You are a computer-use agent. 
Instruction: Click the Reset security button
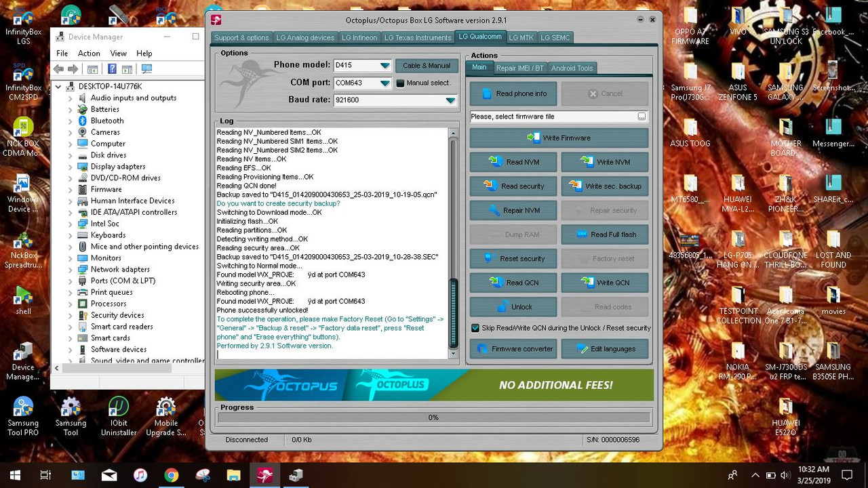(x=513, y=259)
